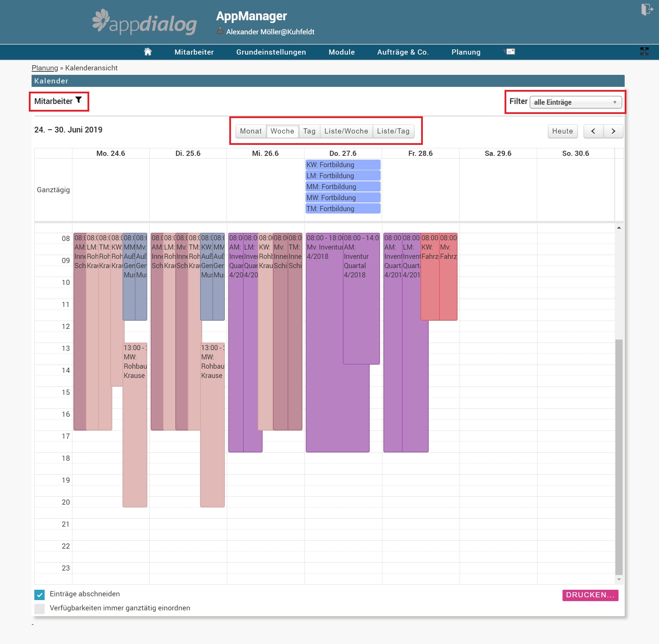Toggle the Einträge abschneiden checkbox
This screenshot has height=644, width=659.
(39, 595)
